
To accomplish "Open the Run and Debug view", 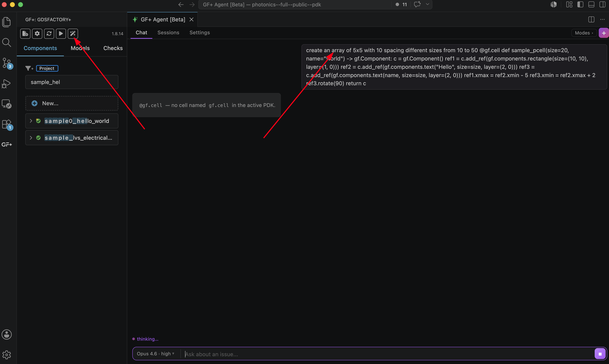I will coord(7,84).
